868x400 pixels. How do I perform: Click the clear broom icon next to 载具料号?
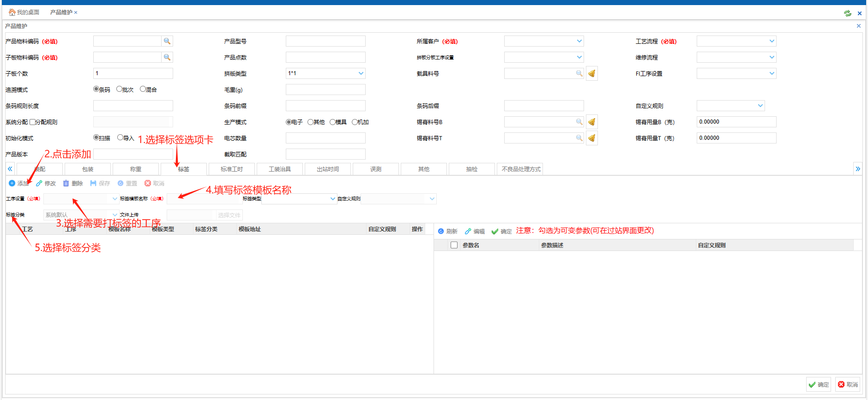point(591,74)
